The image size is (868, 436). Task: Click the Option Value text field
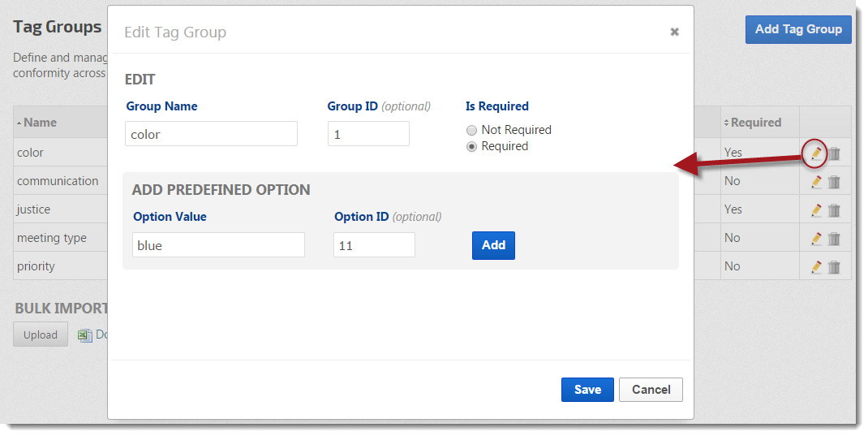pyautogui.click(x=218, y=245)
